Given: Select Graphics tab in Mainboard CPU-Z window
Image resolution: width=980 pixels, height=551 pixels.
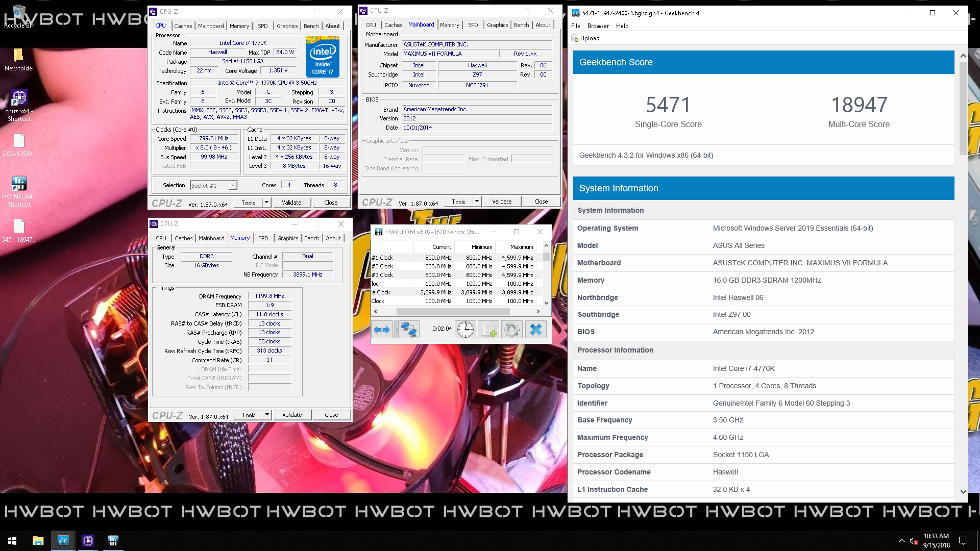Looking at the screenshot, I should 497,25.
